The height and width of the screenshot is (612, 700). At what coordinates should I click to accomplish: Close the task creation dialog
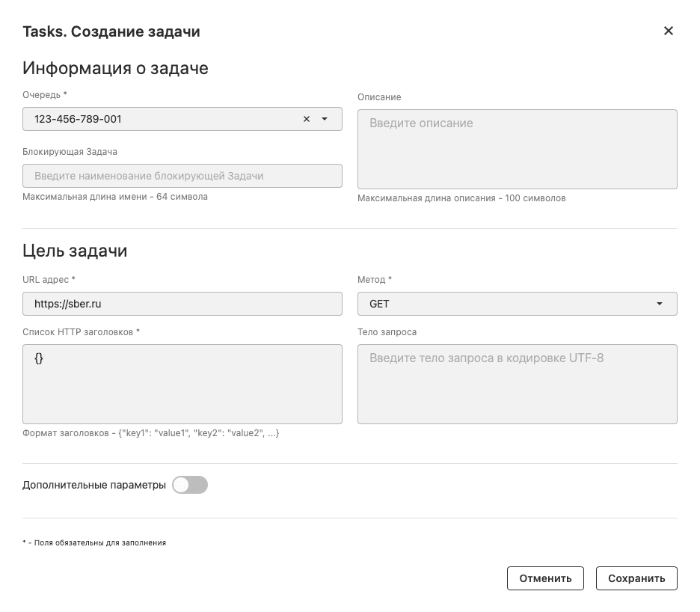pyautogui.click(x=668, y=31)
